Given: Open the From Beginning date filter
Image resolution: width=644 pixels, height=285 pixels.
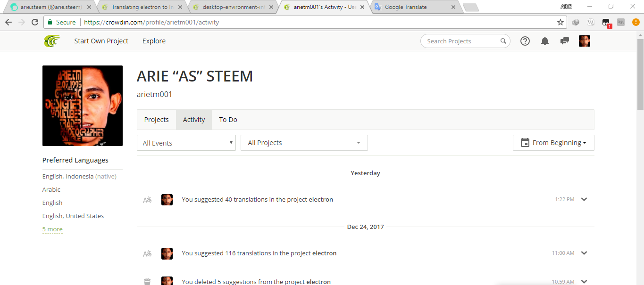Looking at the screenshot, I should coord(553,143).
